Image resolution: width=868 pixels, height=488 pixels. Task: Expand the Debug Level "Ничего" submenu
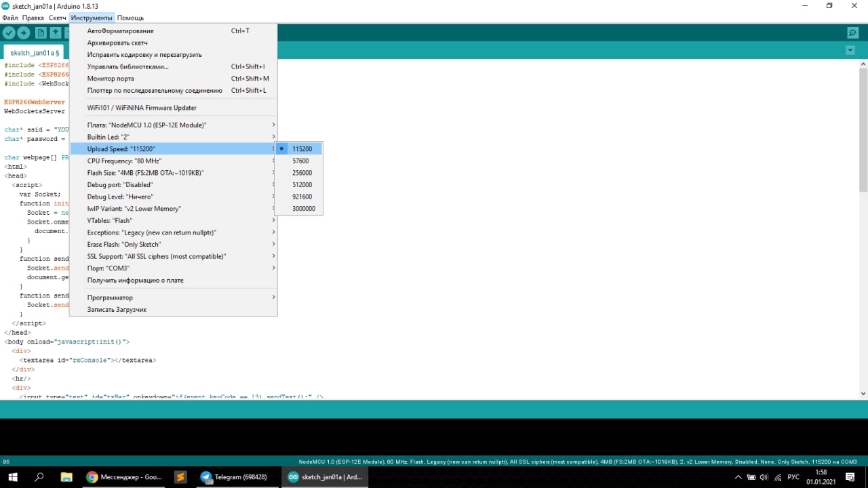[174, 197]
